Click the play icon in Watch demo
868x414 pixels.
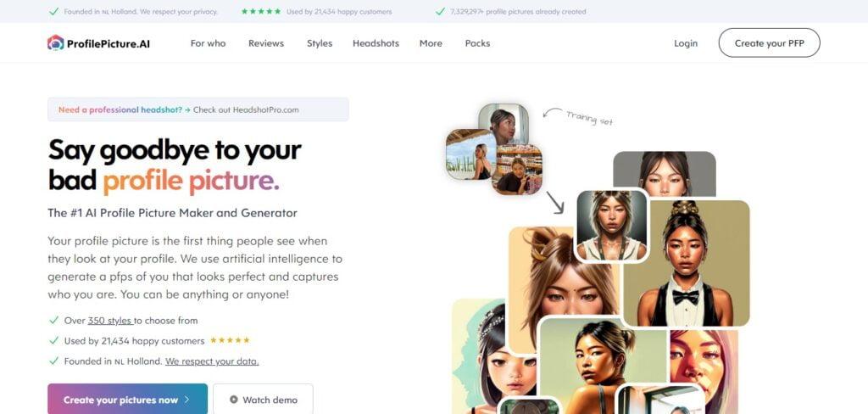(x=234, y=400)
